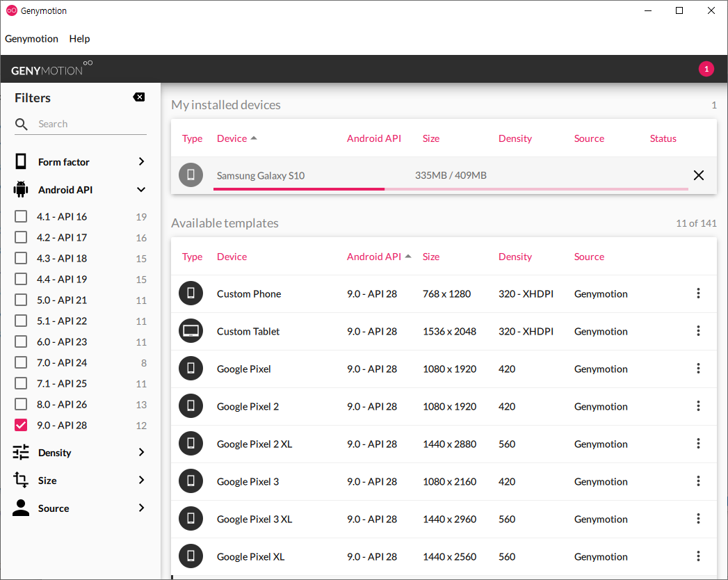
Task: Open the Genymotion menu
Action: coord(31,38)
